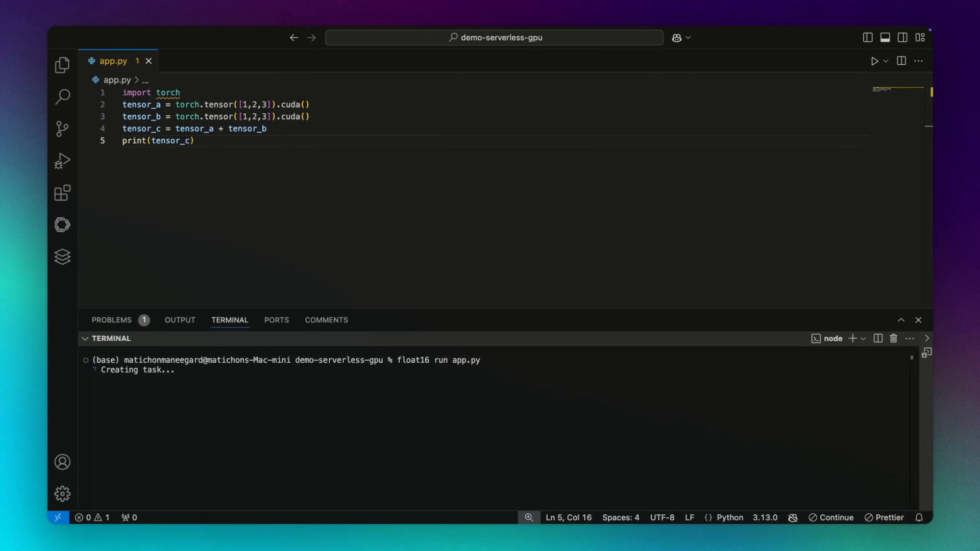This screenshot has width=980, height=551.
Task: Click the Split Editor icon in toolbar
Action: pos(901,61)
